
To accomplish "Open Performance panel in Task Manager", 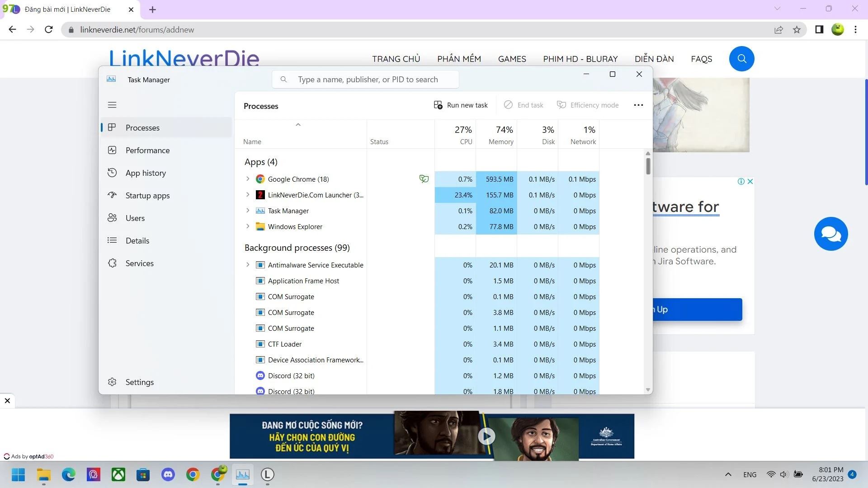I will [x=148, y=150].
